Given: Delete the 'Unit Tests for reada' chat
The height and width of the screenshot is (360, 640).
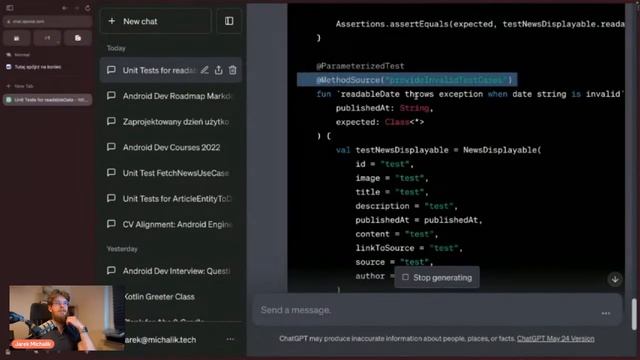Looking at the screenshot, I should click(x=233, y=70).
